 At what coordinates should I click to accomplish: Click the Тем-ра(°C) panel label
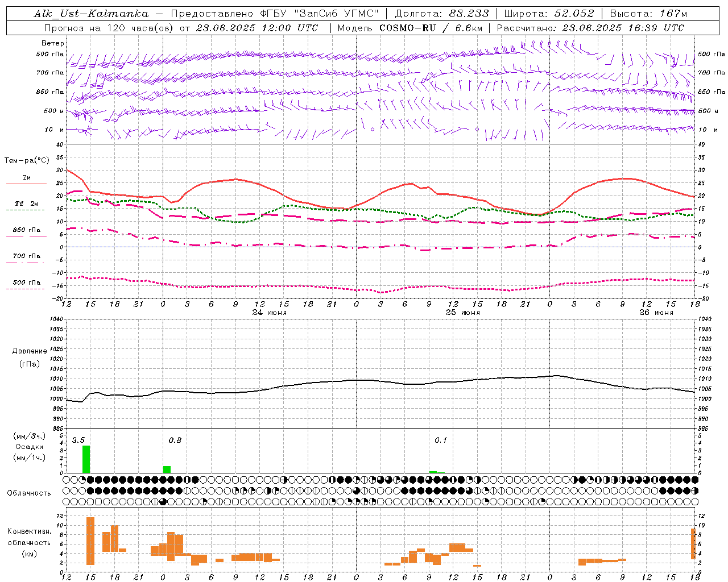tap(27, 161)
